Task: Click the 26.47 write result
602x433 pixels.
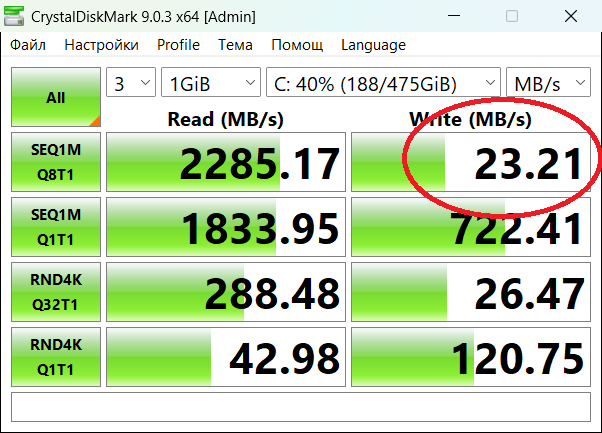Action: point(471,292)
